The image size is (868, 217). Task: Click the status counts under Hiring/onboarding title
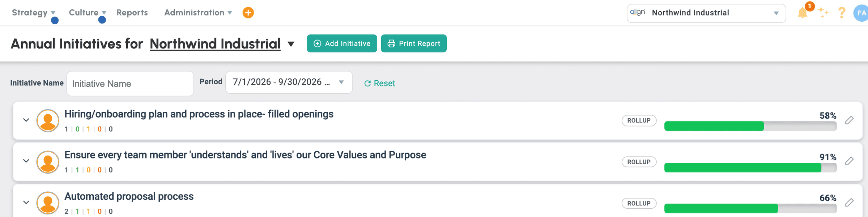click(x=89, y=129)
